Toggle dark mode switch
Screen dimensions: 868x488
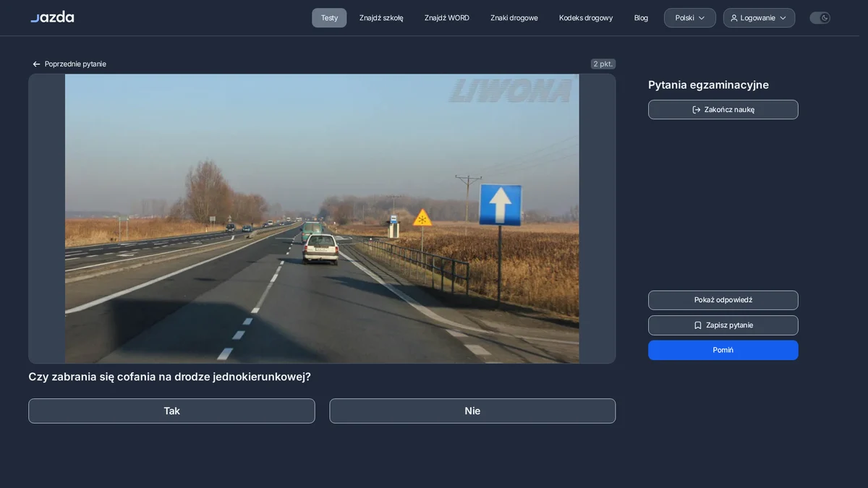[820, 18]
